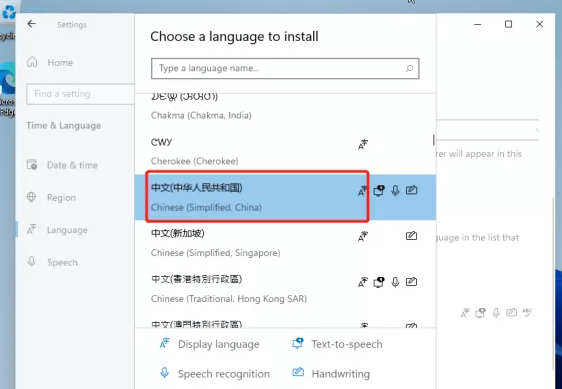Viewport: 562px width, 389px height.
Task: Open Region settings
Action: point(51,198)
